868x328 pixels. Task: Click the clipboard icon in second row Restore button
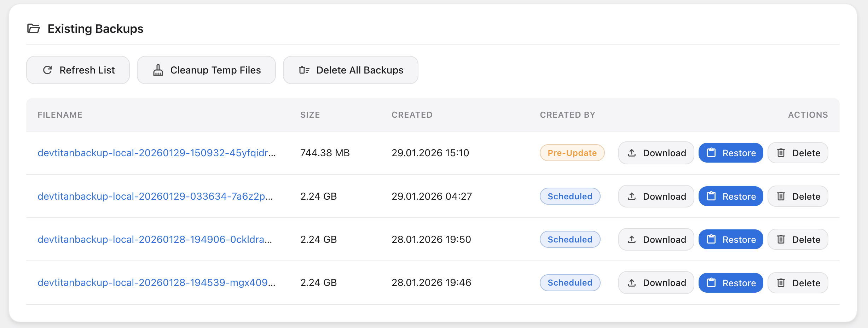(712, 196)
